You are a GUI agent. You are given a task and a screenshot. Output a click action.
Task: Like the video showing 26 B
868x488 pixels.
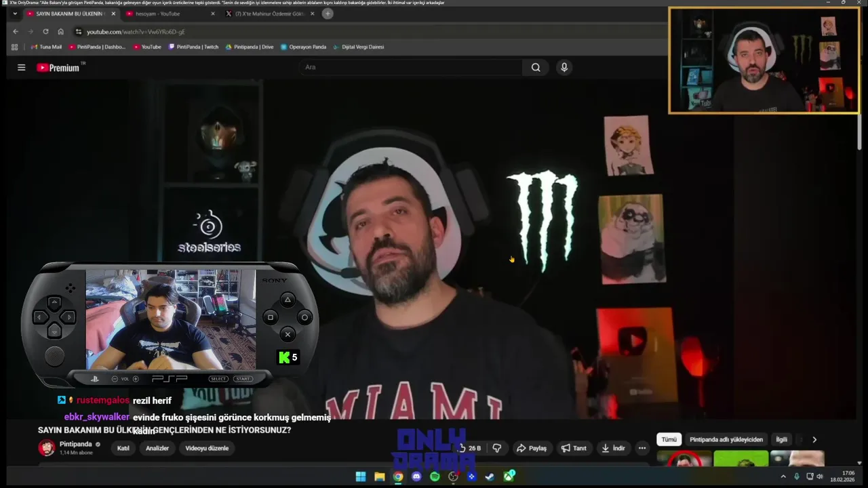pos(470,448)
